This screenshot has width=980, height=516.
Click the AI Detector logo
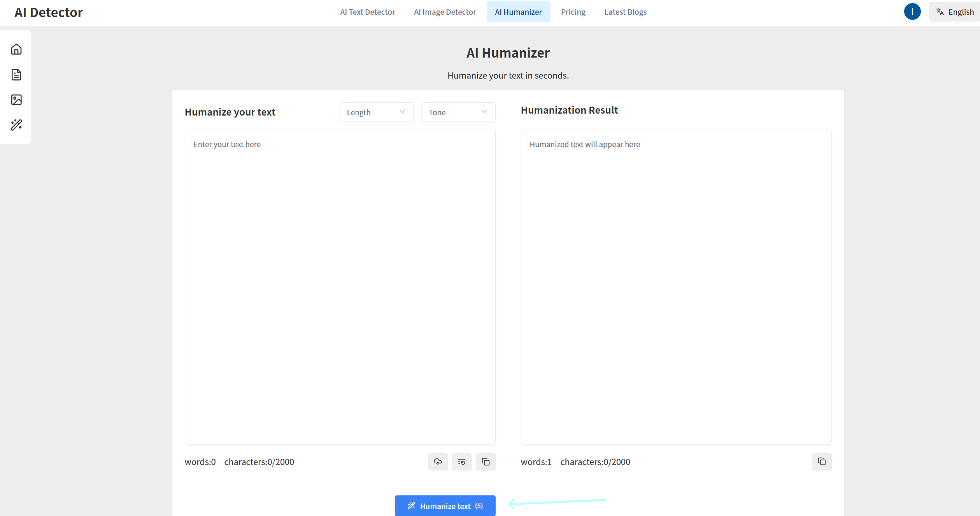click(49, 12)
